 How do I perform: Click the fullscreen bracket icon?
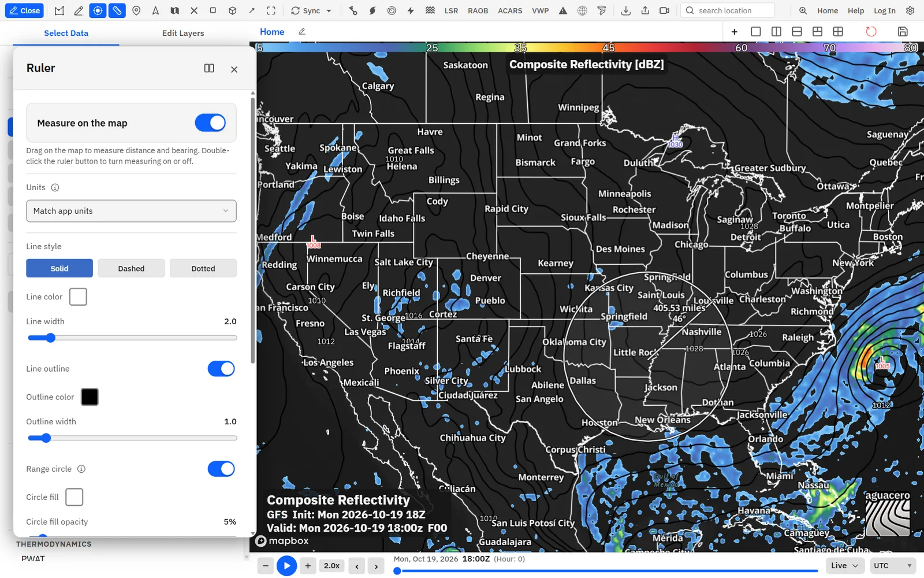271,10
